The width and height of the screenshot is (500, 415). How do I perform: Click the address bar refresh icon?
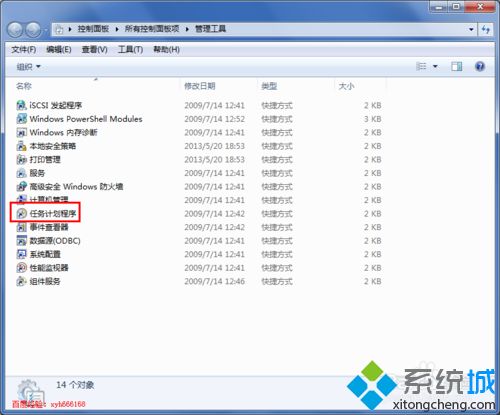[486, 29]
